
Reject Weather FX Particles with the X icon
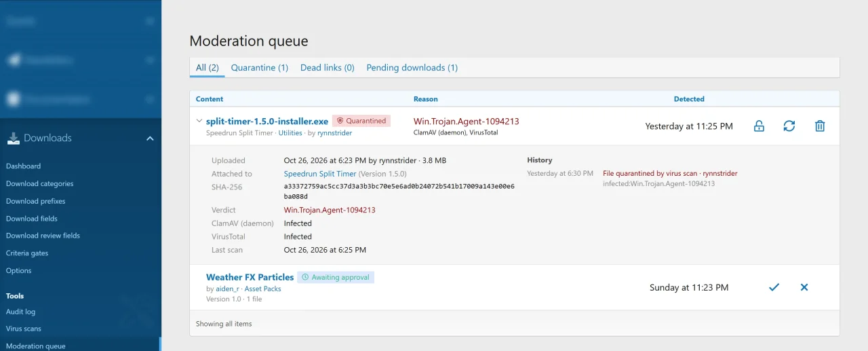coord(804,287)
